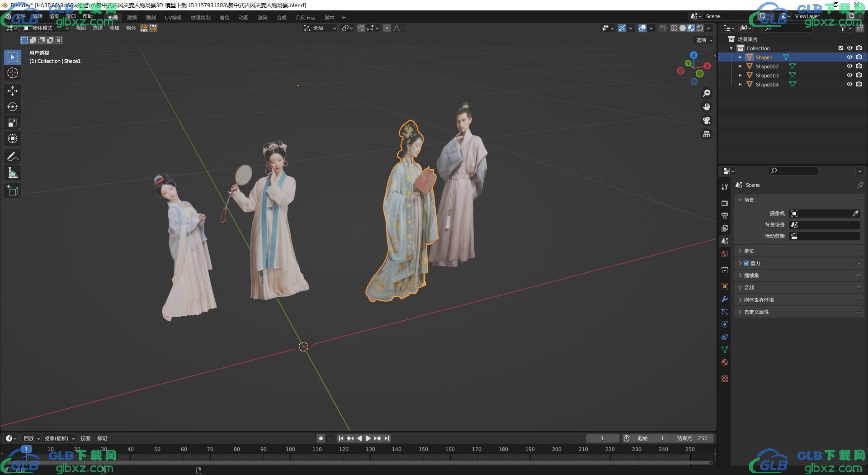Open the Modifier properties wrench tab
The image size is (868, 475).
point(725,299)
